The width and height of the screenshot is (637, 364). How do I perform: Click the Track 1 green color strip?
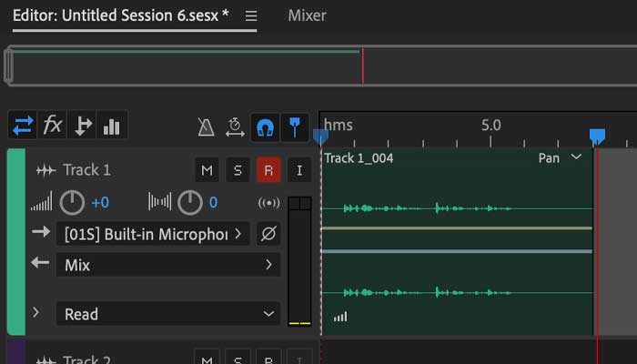[16, 242]
